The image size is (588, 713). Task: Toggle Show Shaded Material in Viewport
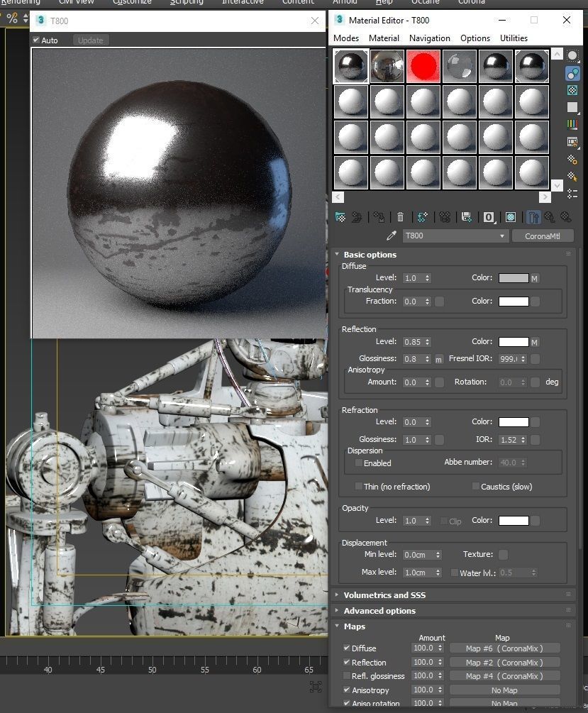pos(511,217)
